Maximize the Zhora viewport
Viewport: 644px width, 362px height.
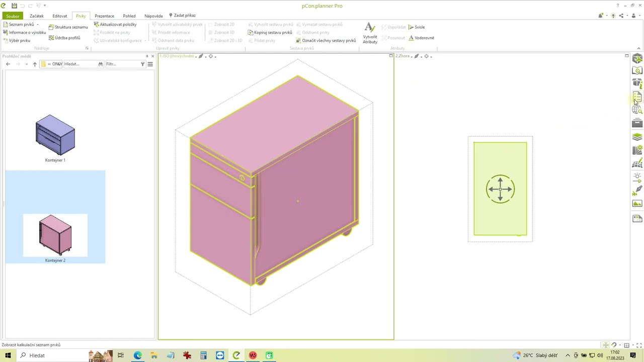[x=626, y=56]
